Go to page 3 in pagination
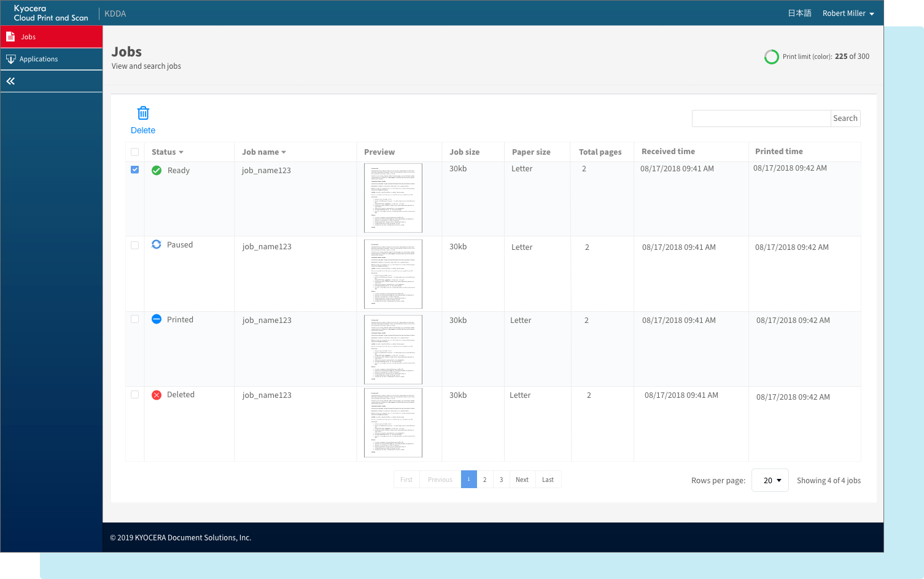This screenshot has width=924, height=579. click(x=502, y=480)
